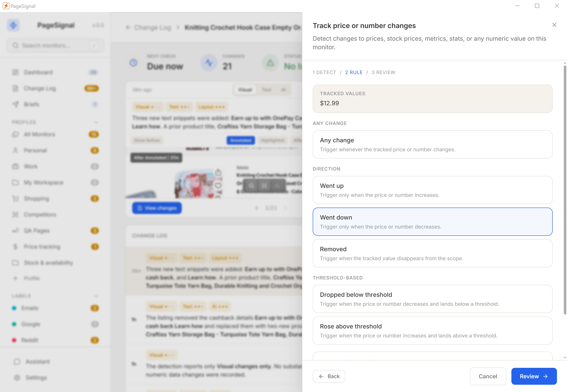Click the Status alert icon
This screenshot has height=392, width=567.
(x=270, y=63)
